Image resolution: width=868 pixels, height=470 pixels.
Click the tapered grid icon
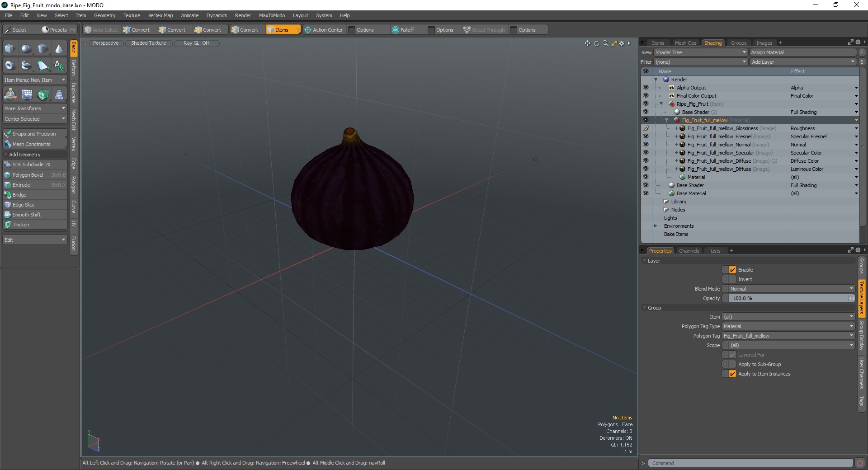tap(59, 94)
